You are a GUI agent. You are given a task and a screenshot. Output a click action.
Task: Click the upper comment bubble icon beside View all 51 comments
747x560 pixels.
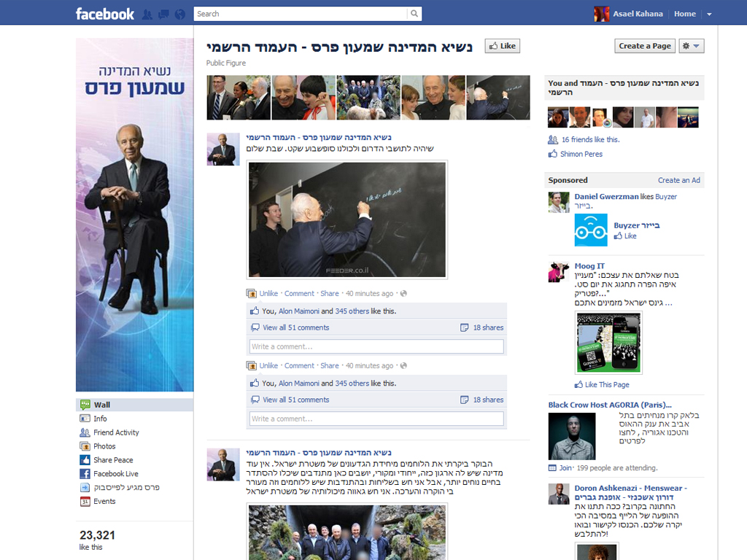255,327
